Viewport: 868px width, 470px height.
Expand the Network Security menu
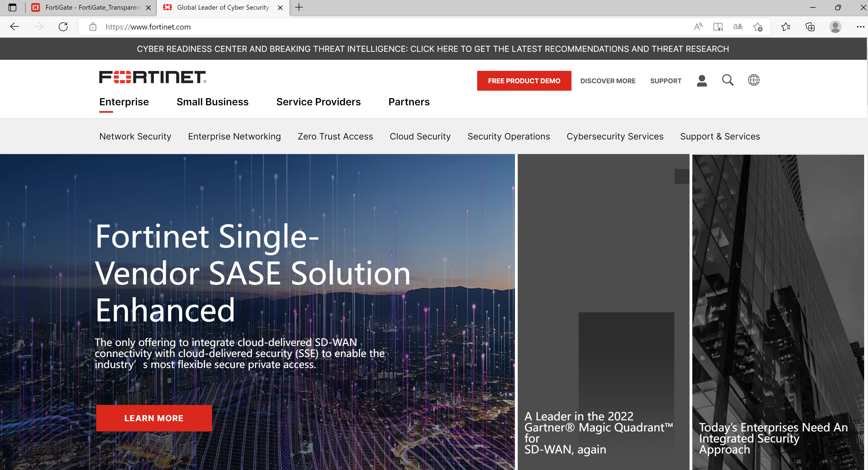(135, 136)
